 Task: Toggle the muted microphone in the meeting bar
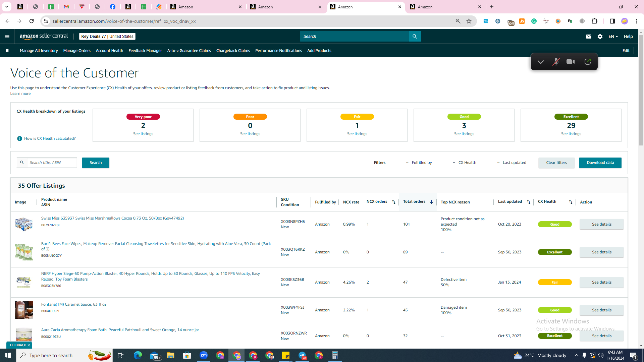click(x=556, y=62)
